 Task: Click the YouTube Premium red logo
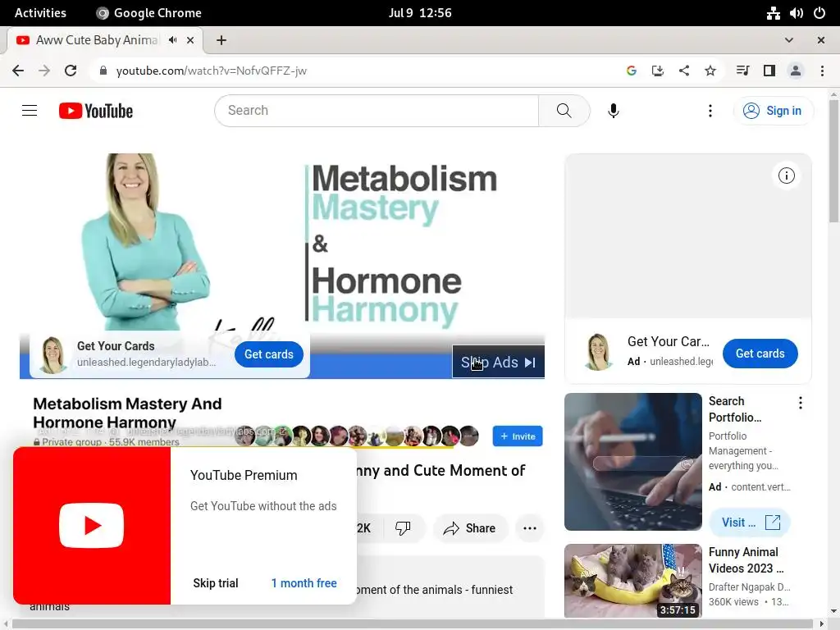[92, 526]
